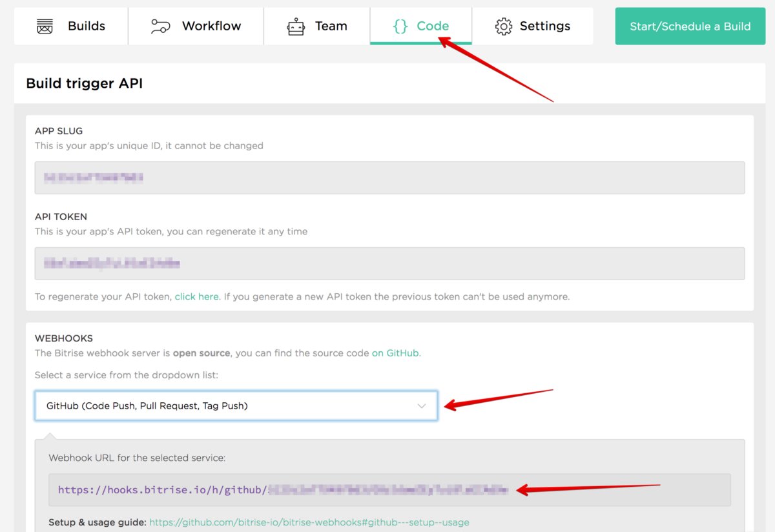Open the 'on GitHub' source code link

click(x=395, y=353)
